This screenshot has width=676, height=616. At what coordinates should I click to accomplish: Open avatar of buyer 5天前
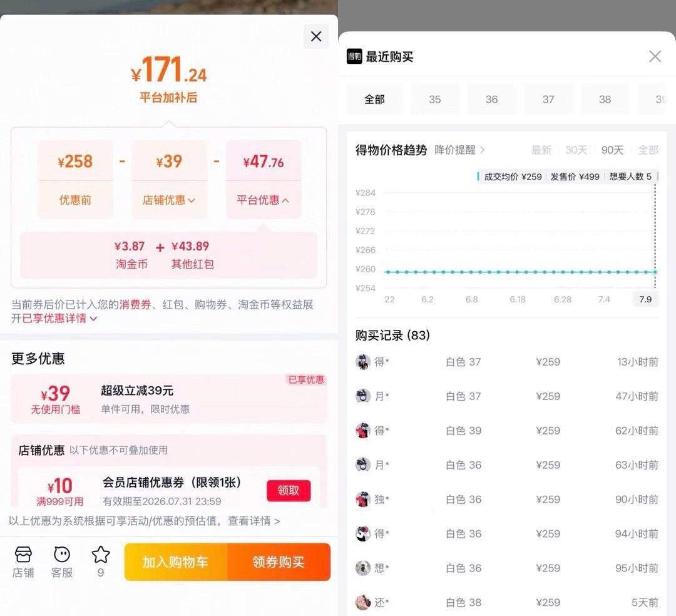363,602
